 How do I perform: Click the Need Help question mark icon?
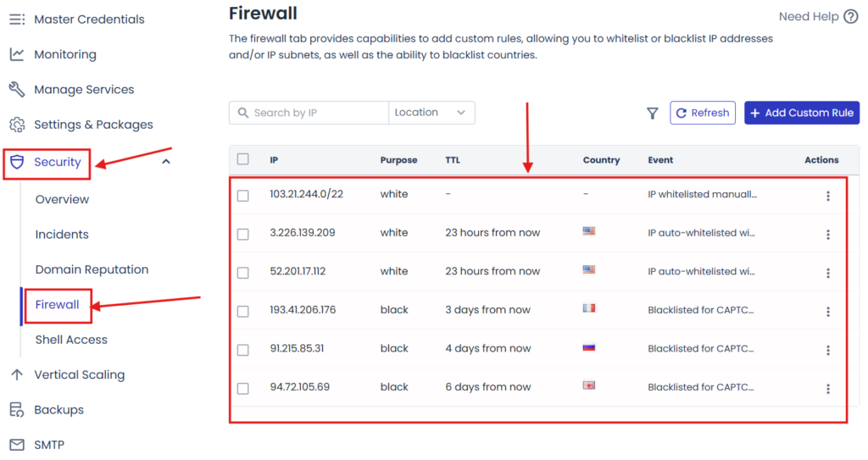pyautogui.click(x=851, y=17)
